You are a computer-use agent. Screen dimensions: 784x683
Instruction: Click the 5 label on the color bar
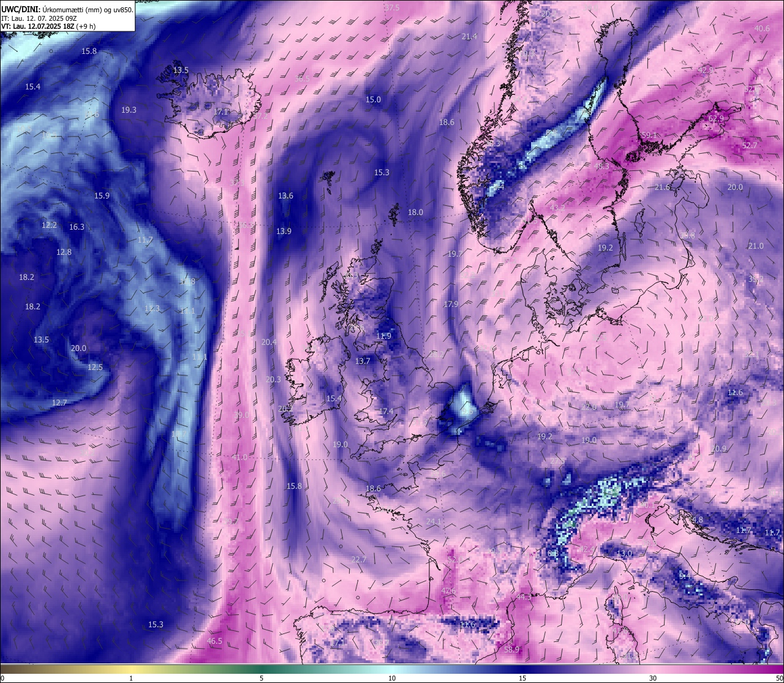262,678
